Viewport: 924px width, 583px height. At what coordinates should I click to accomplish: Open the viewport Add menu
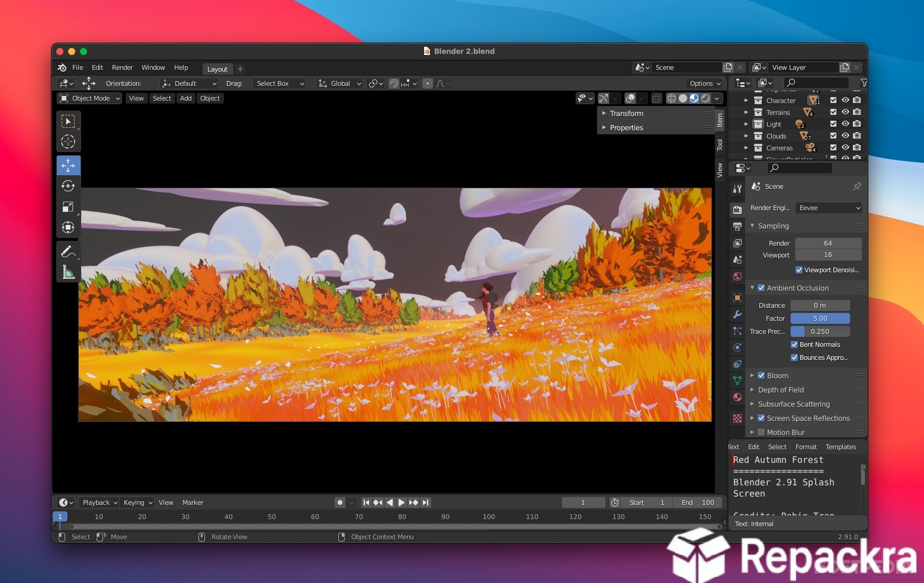click(x=186, y=98)
